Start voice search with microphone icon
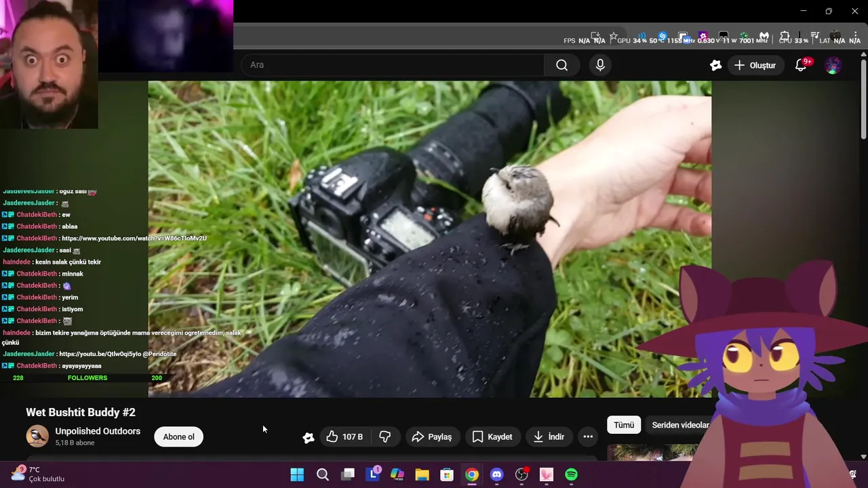 point(600,65)
